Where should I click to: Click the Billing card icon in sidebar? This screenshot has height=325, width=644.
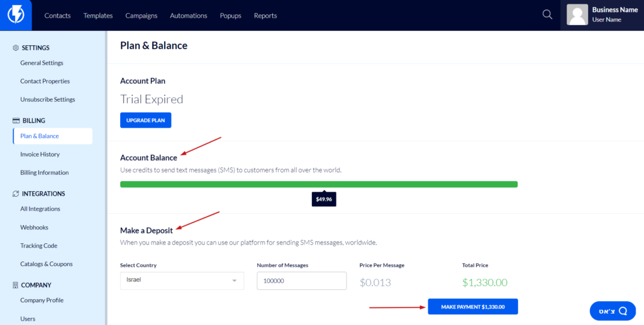[x=16, y=121]
